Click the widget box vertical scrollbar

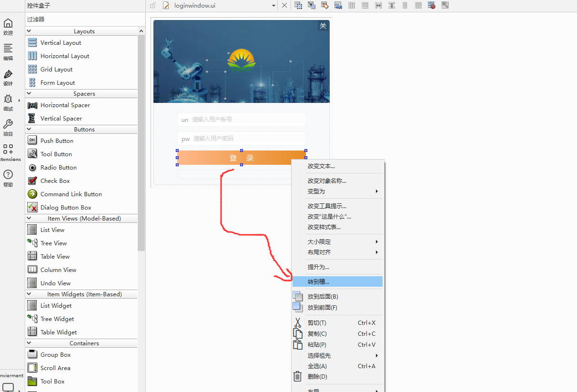[x=141, y=142]
